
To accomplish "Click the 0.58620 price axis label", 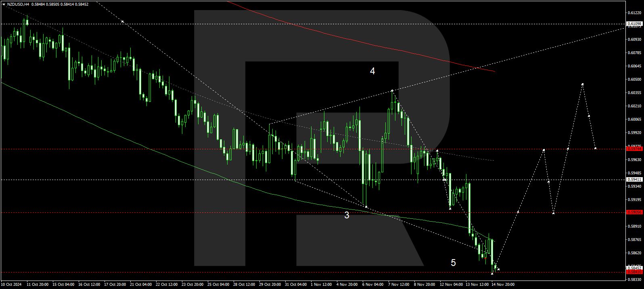I will [635, 253].
